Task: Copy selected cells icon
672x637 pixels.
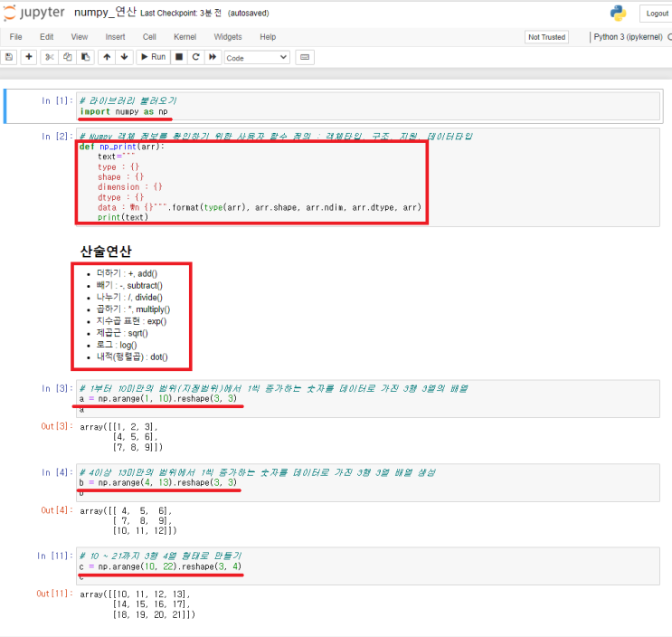Action: [x=68, y=57]
